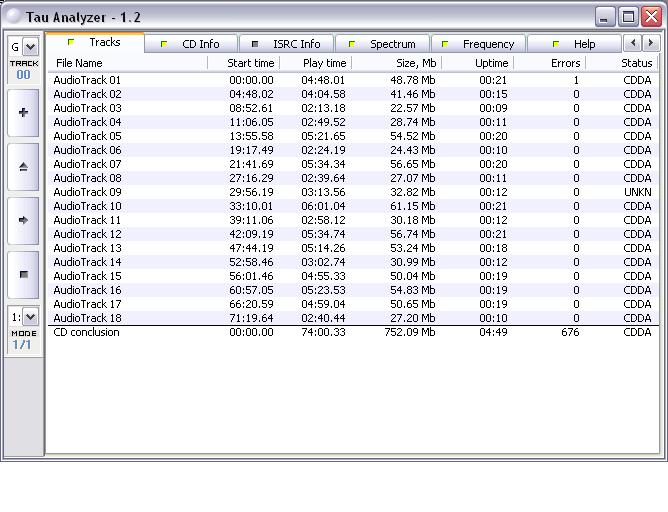Click the plus button in the sidebar
The image size is (668, 512).
(x=24, y=113)
